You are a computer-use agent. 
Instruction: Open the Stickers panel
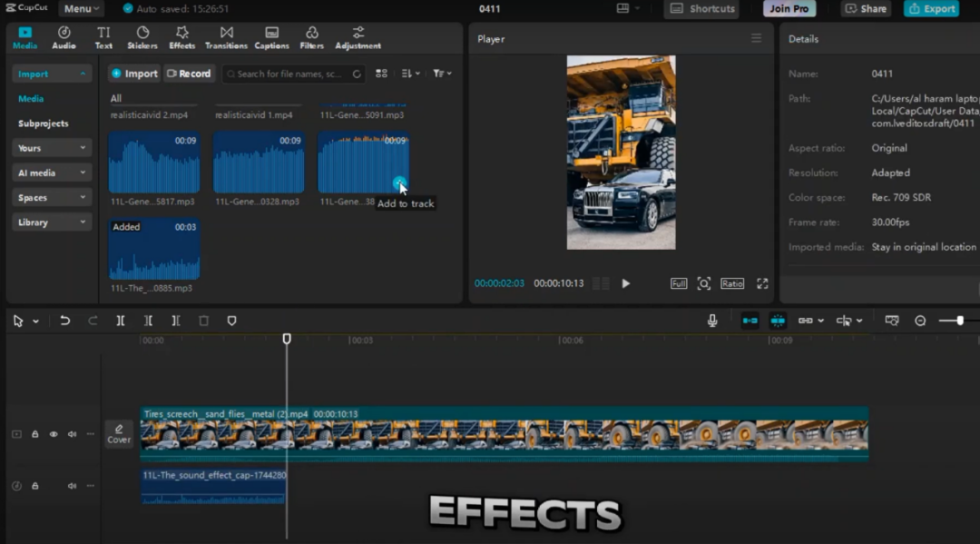[x=142, y=37]
